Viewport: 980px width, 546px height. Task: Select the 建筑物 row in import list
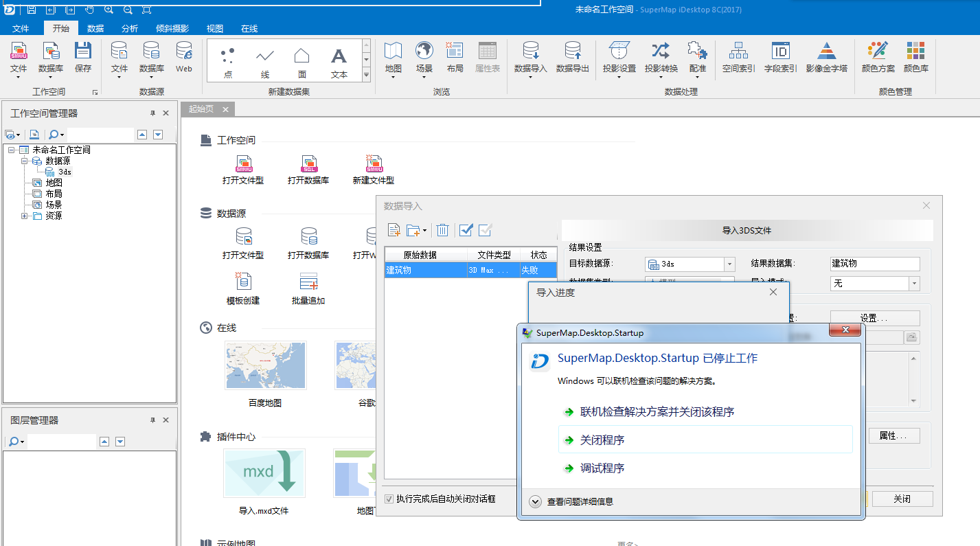(470, 270)
